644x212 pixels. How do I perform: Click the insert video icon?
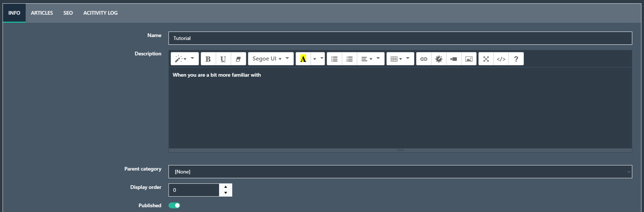pyautogui.click(x=454, y=59)
